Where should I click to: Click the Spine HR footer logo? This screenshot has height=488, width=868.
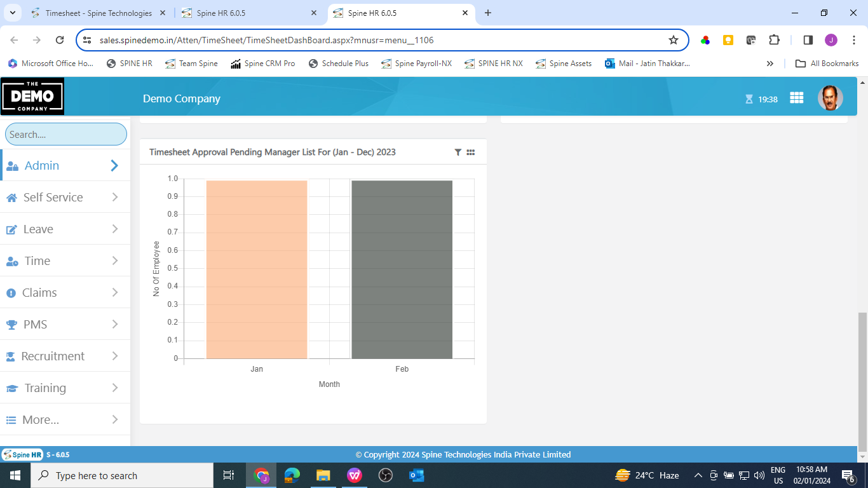coord(22,455)
